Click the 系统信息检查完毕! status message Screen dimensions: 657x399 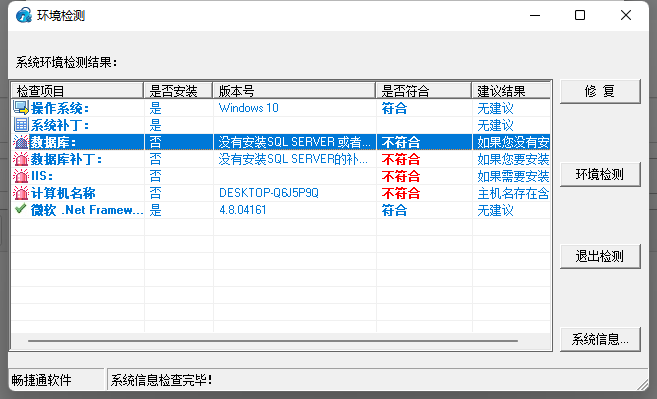162,380
